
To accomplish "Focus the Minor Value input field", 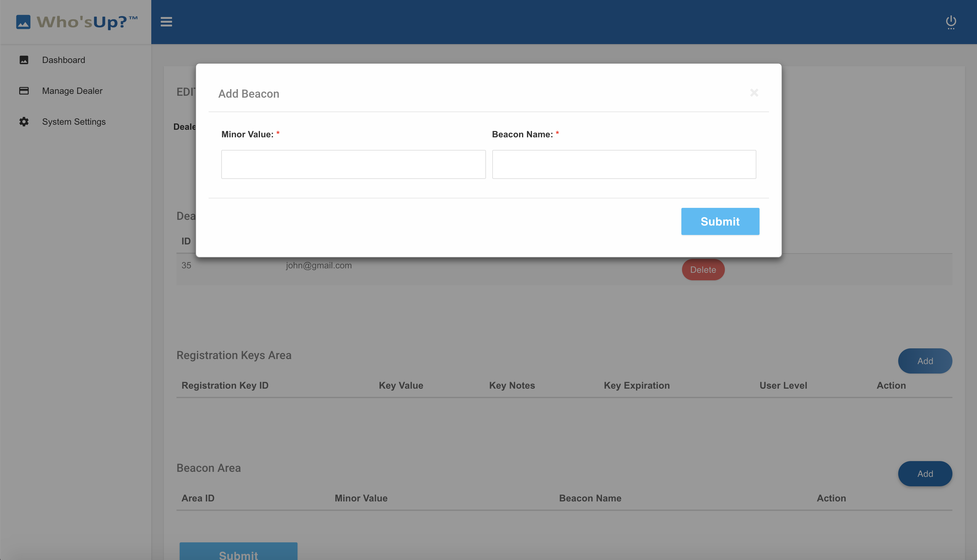I will (x=353, y=164).
